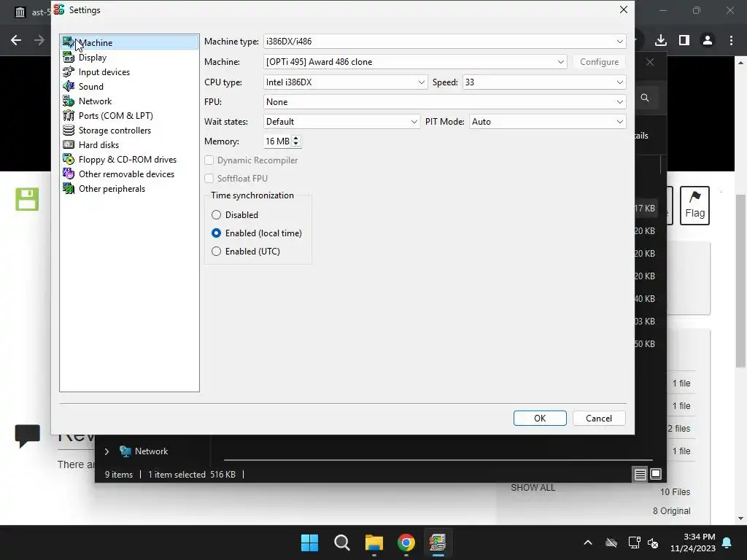This screenshot has height=560, width=747.
Task: Toggle Dynamic Recompiler checkbox
Action: coord(209,160)
